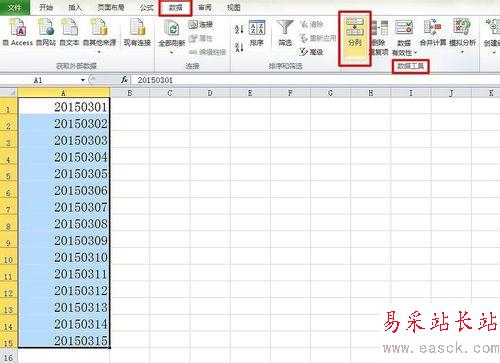
Task: Sort descending Z to A
Action: click(239, 47)
